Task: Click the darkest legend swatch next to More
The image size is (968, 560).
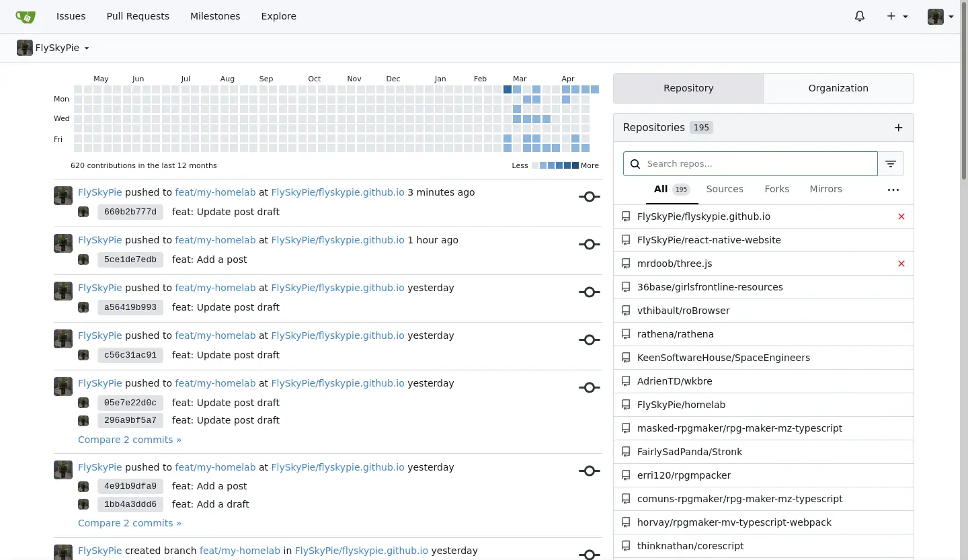Action: 575,165
